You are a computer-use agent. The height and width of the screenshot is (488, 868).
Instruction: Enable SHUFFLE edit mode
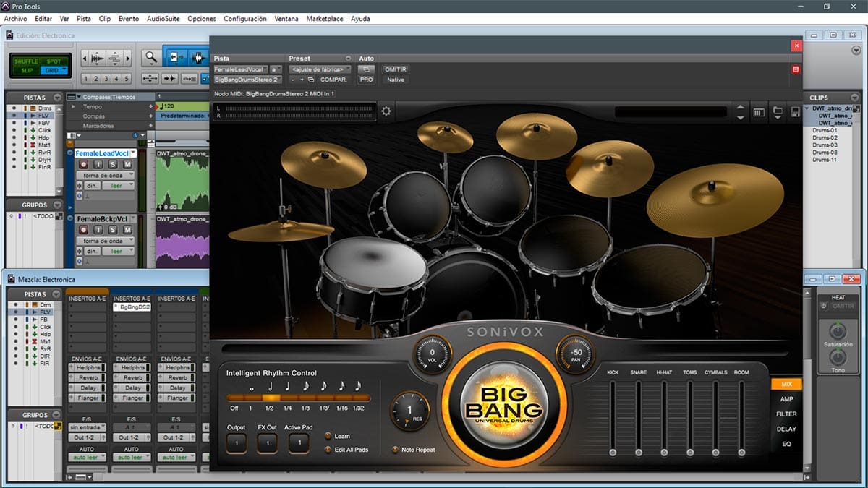(x=26, y=61)
